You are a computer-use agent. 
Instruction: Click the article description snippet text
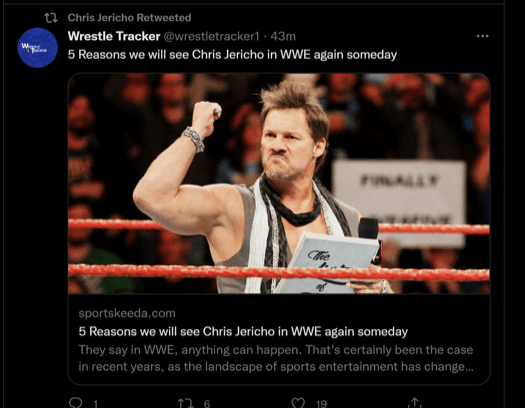pyautogui.click(x=276, y=358)
